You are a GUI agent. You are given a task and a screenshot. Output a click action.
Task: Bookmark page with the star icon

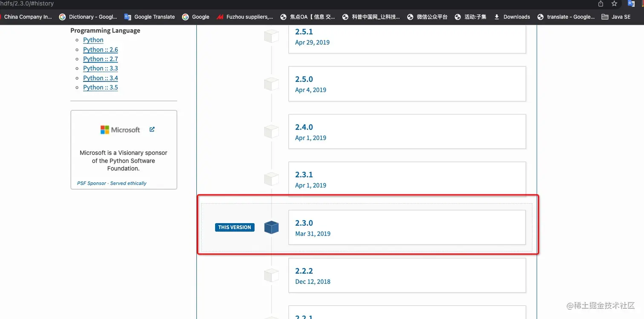pyautogui.click(x=614, y=4)
